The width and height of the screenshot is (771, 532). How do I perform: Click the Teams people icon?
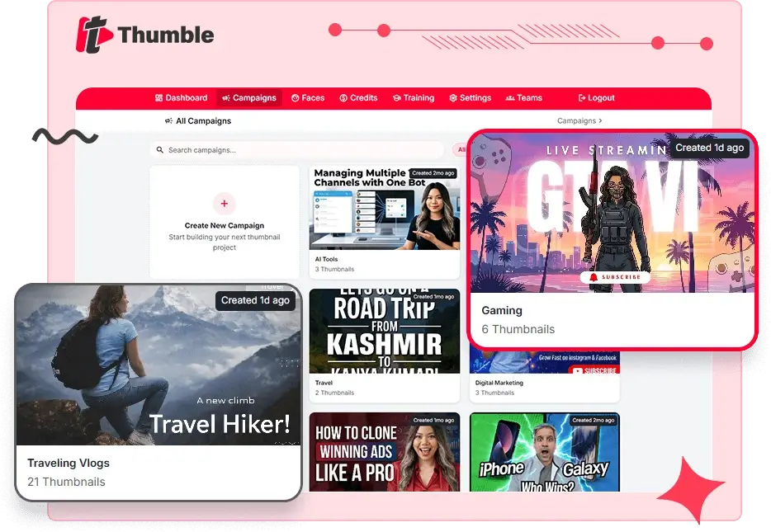[x=510, y=98]
